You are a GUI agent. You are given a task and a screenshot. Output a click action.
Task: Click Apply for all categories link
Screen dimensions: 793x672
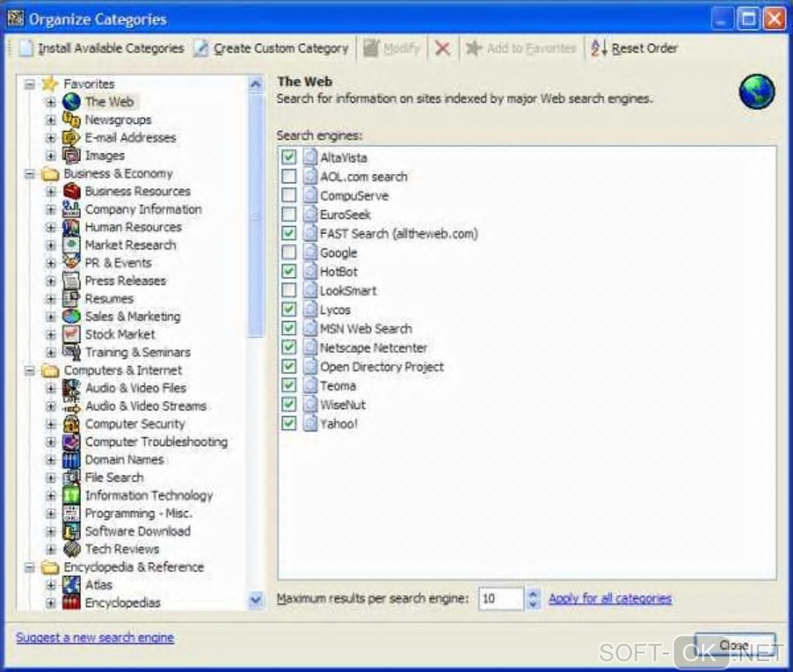[x=610, y=598]
